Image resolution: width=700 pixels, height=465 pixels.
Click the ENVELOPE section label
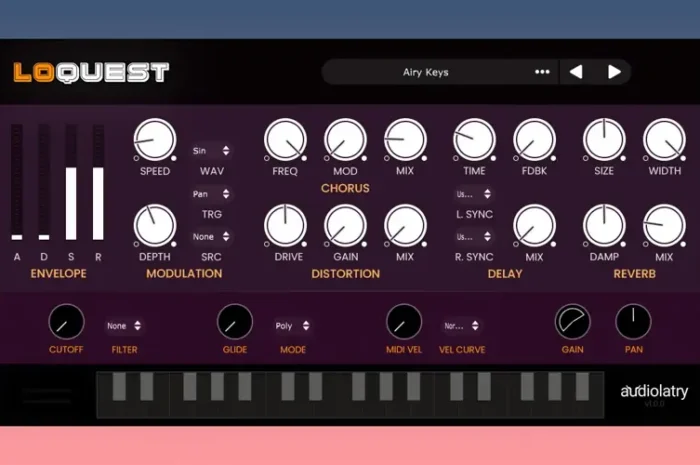tap(58, 274)
